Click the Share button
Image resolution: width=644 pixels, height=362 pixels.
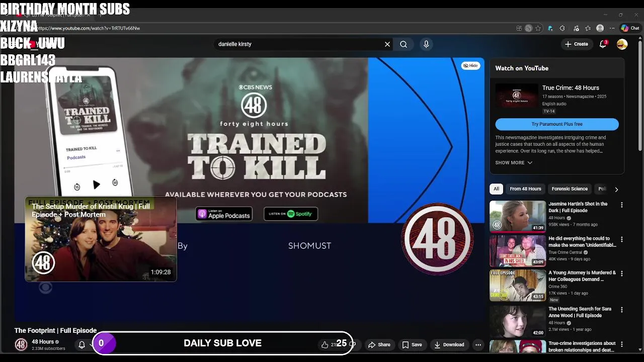point(379,345)
